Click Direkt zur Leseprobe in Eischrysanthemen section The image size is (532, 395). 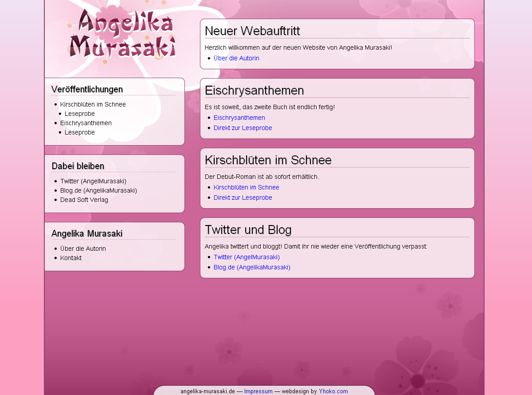[243, 128]
